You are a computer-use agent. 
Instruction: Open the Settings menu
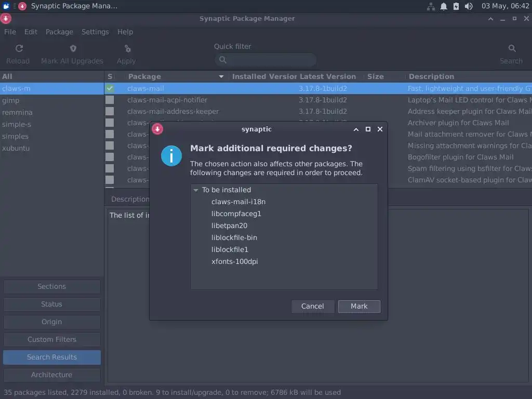pos(95,32)
